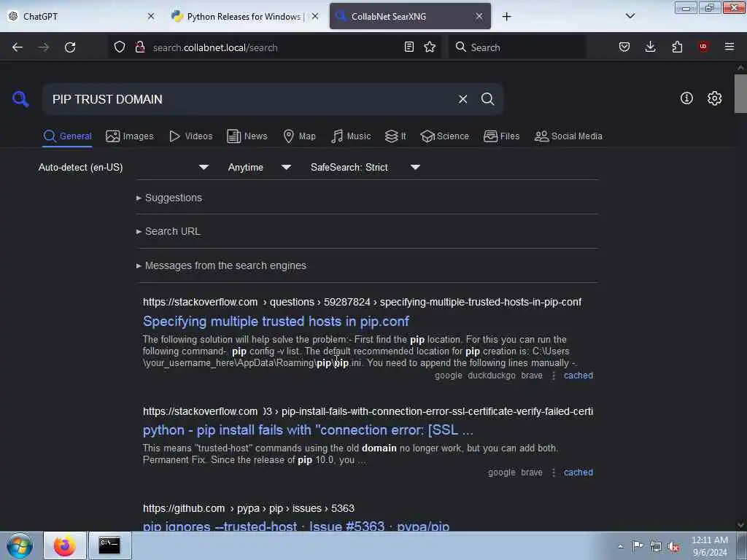Toggle reader view icon in address bar
Image resolution: width=747 pixels, height=560 pixels.
coord(409,47)
